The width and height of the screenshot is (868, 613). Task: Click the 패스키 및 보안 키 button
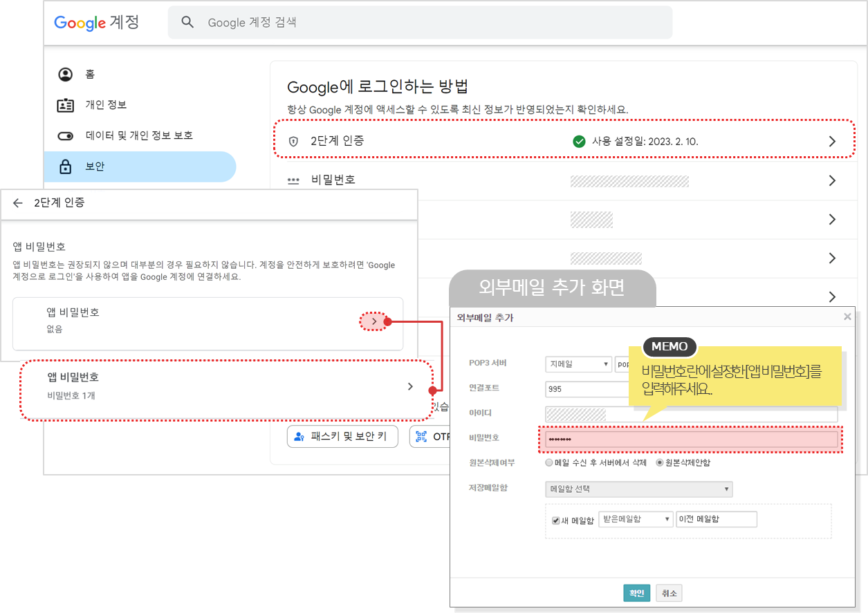342,437
